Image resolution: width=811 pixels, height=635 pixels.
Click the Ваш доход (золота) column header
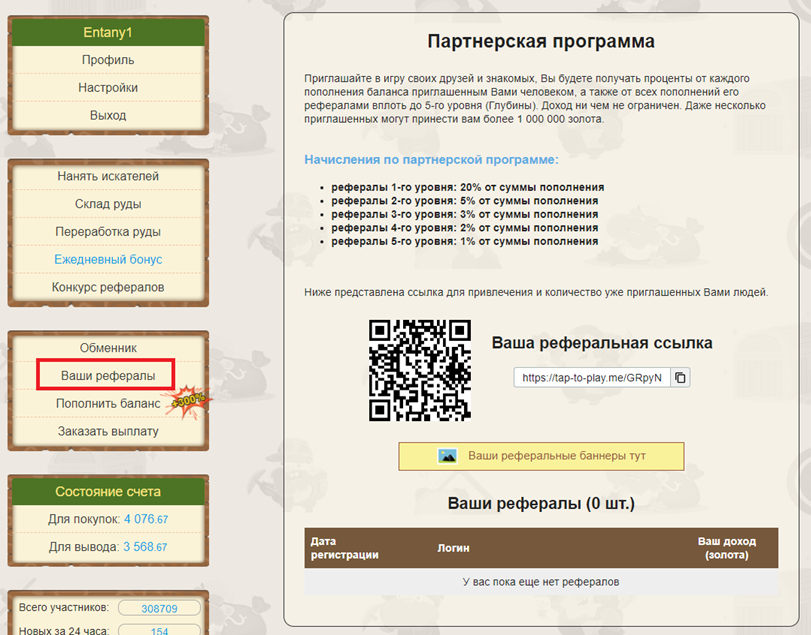[x=727, y=548]
